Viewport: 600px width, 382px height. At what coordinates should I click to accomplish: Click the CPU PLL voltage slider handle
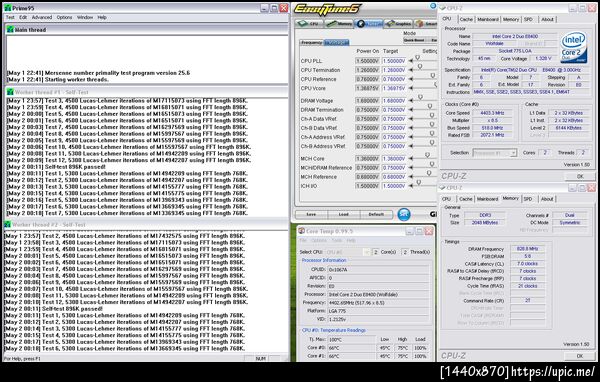[x=417, y=58]
